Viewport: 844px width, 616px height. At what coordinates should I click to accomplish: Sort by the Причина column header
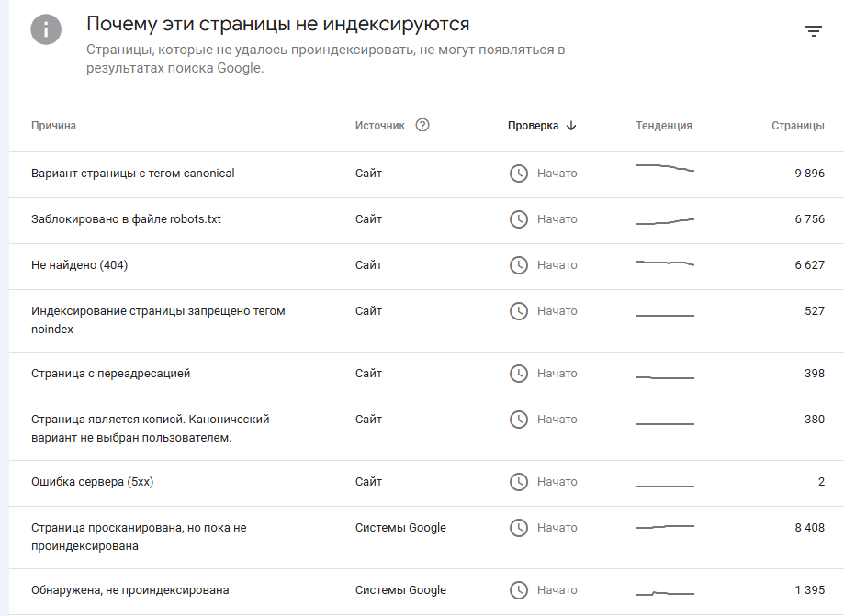coord(53,126)
